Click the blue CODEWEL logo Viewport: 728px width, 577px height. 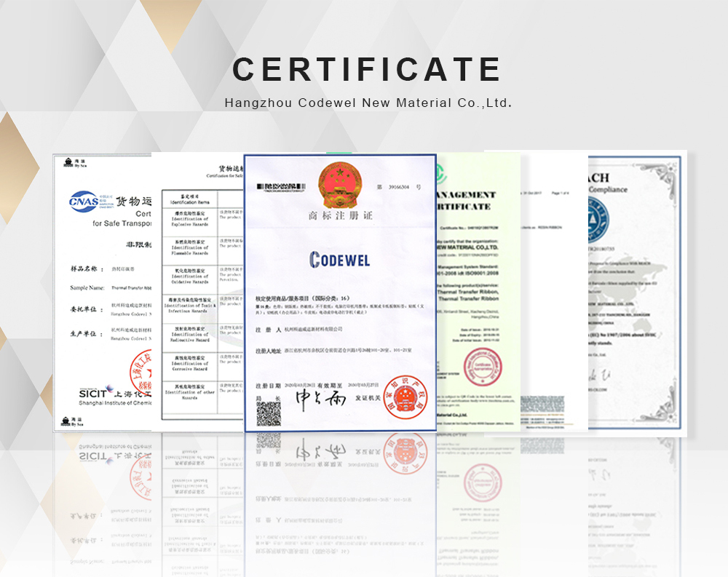pos(339,259)
